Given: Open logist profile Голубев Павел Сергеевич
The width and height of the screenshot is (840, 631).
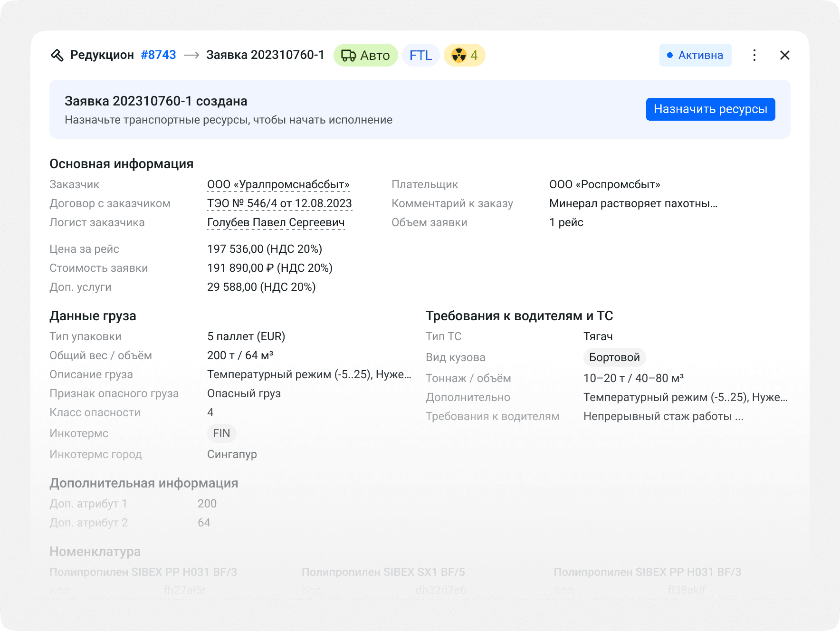Looking at the screenshot, I should 276,222.
